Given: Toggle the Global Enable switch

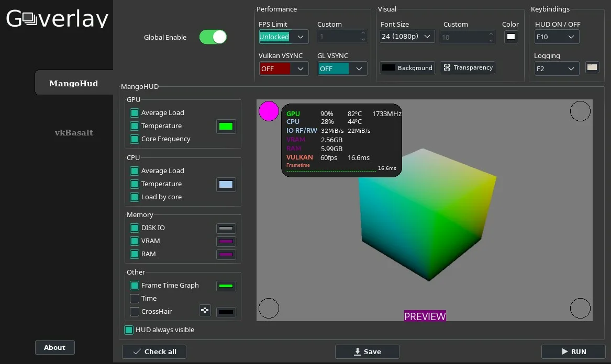Looking at the screenshot, I should pos(213,37).
